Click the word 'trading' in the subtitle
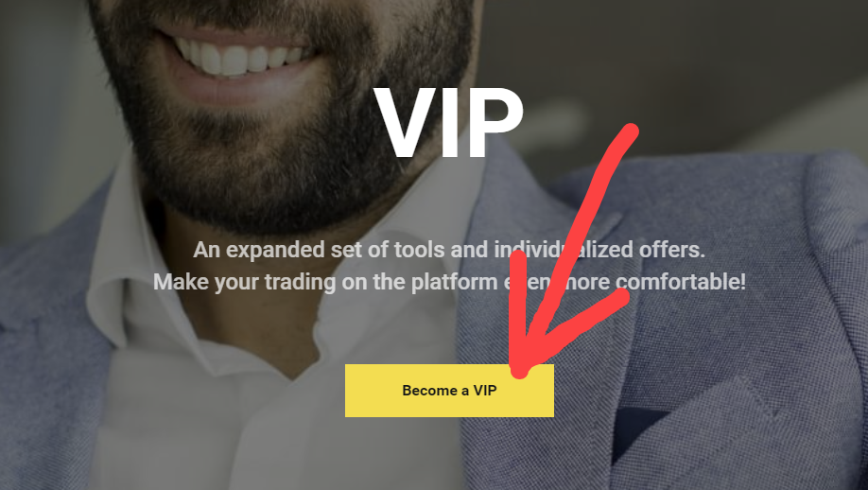Image resolution: width=868 pixels, height=490 pixels. [300, 283]
